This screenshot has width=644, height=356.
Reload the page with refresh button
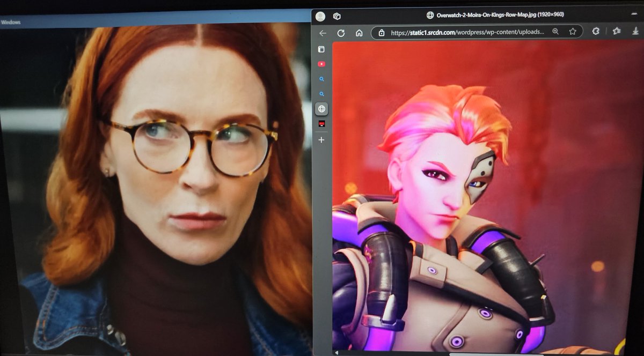tap(341, 33)
